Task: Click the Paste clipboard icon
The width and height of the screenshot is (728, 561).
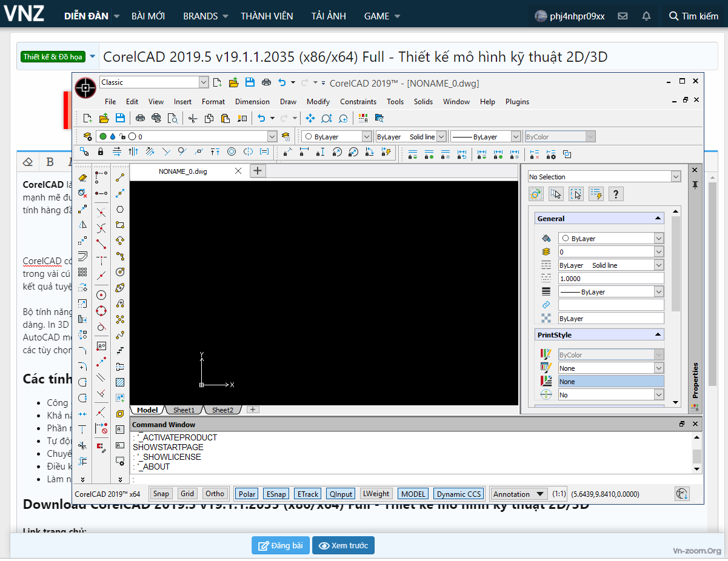Action: (x=225, y=118)
